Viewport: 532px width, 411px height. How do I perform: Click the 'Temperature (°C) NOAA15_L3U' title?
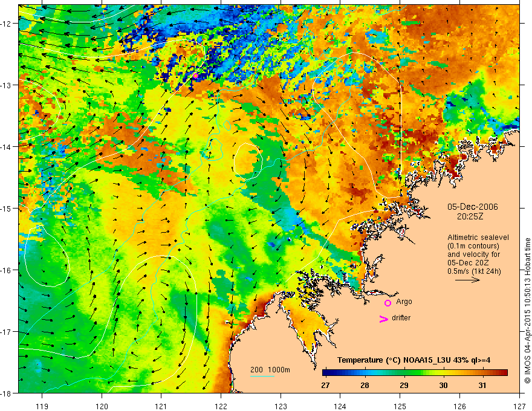coord(394,360)
